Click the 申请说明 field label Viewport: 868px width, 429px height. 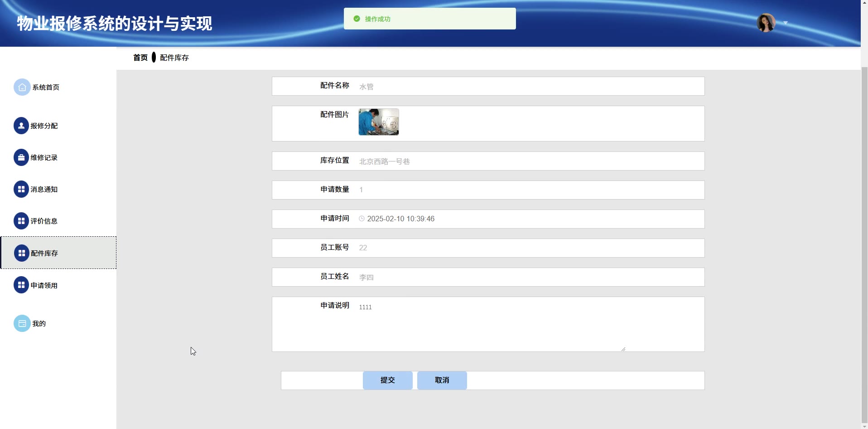point(335,305)
